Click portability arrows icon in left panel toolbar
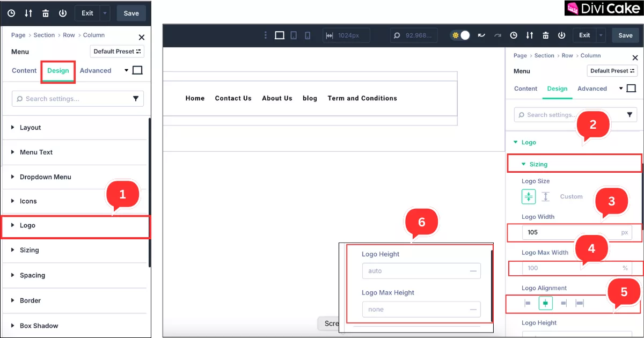 click(28, 13)
